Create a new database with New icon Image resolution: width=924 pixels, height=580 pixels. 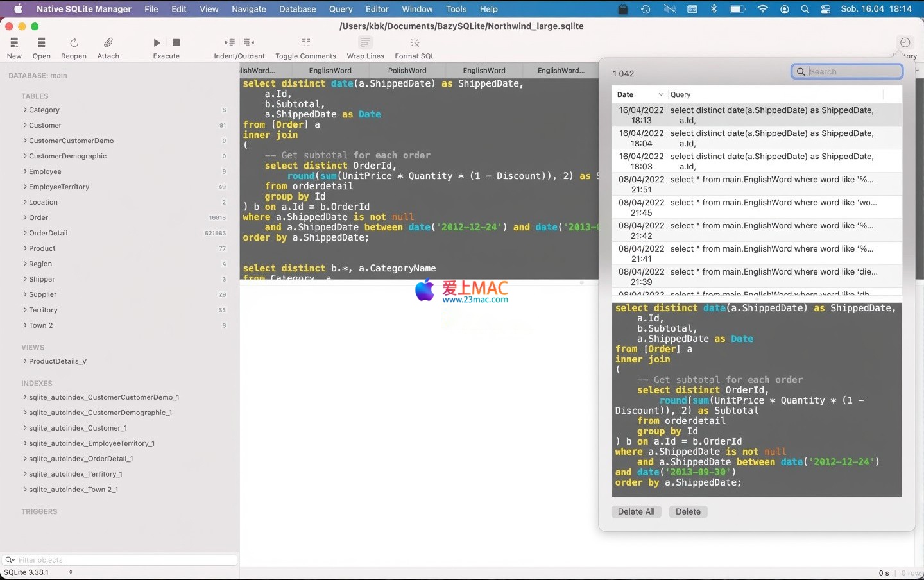(14, 43)
